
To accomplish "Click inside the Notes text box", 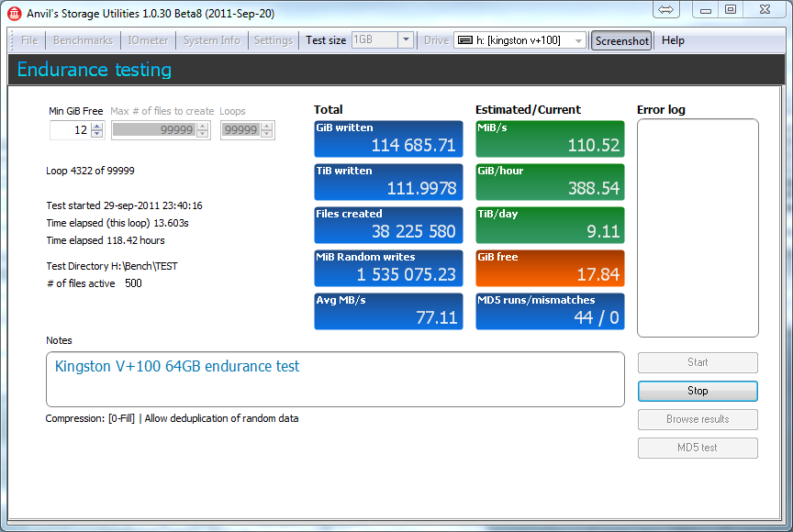I will click(x=335, y=379).
